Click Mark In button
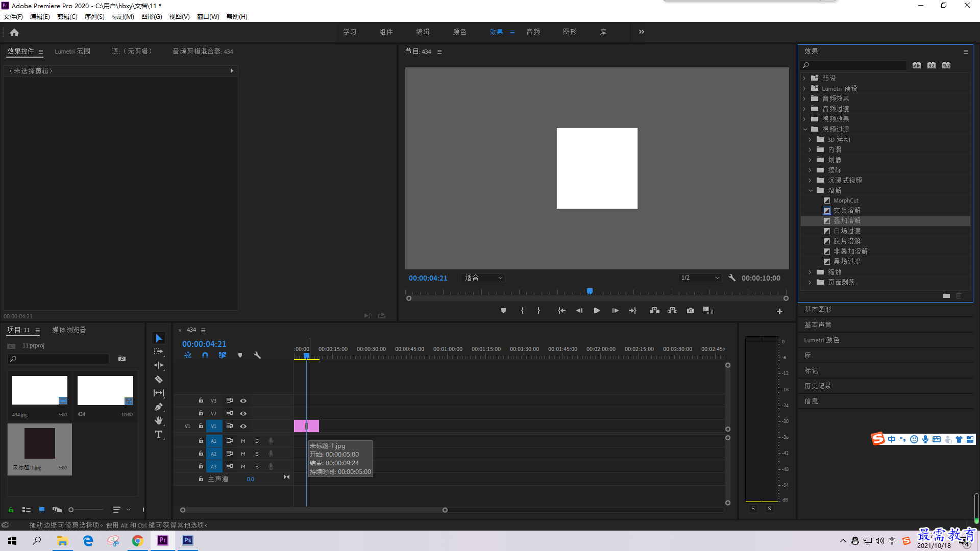This screenshot has height=551, width=980. tap(522, 310)
